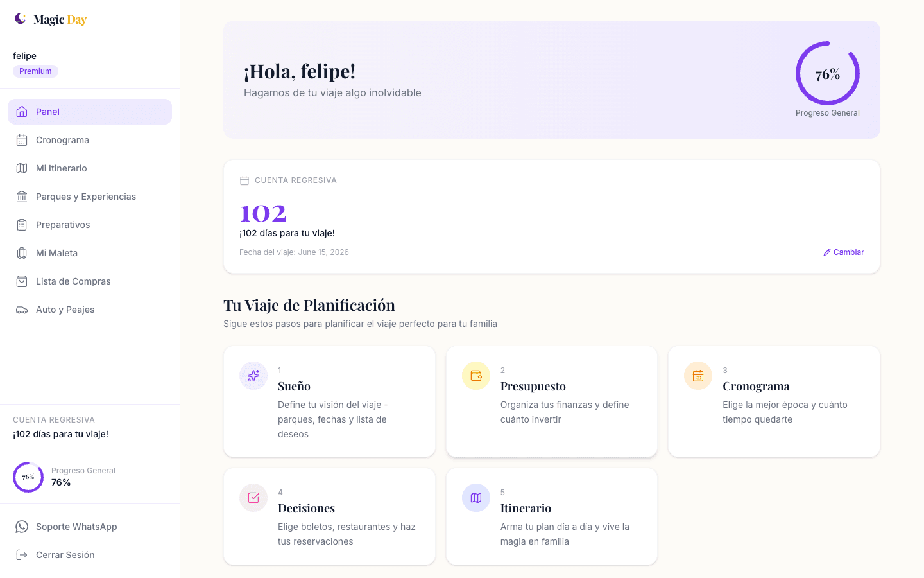Click the Magic Day moon logo icon
This screenshot has width=924, height=578.
point(21,19)
